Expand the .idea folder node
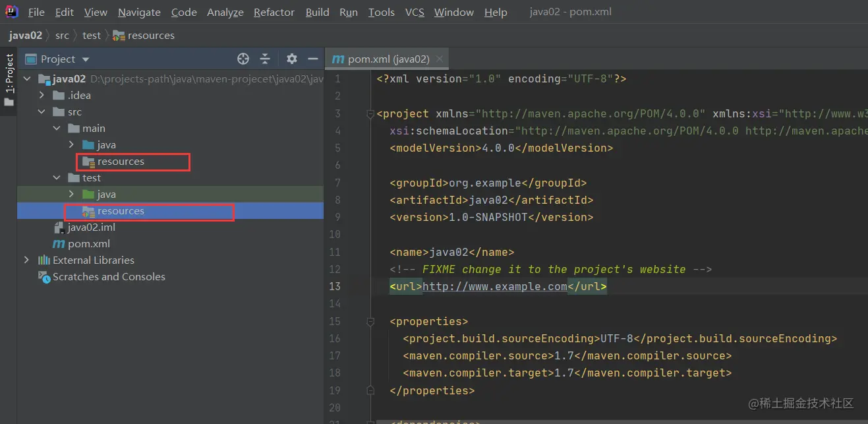 pos(42,96)
